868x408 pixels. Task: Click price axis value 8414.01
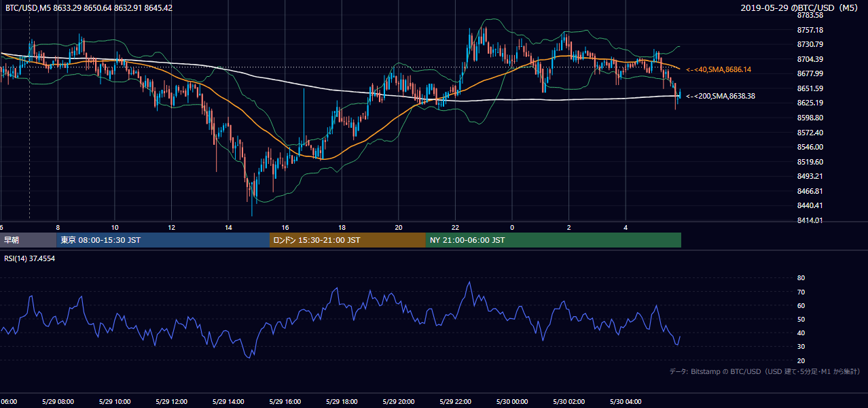coord(810,220)
